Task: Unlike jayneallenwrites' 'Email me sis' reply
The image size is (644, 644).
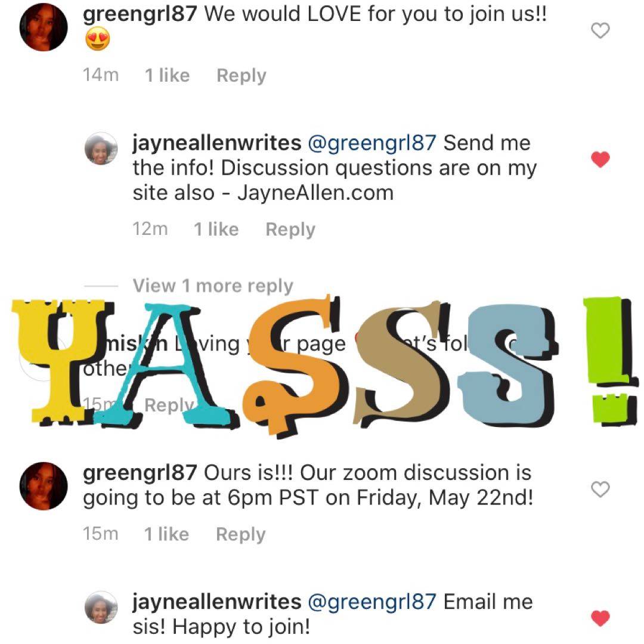Action: [x=600, y=618]
